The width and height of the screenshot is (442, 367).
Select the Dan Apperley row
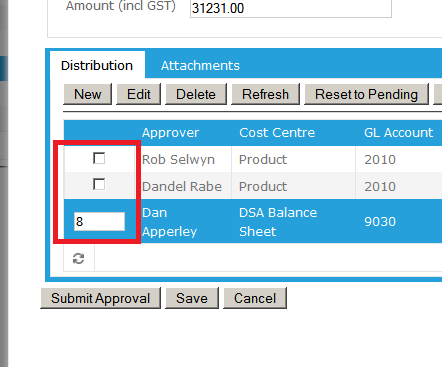click(253, 221)
